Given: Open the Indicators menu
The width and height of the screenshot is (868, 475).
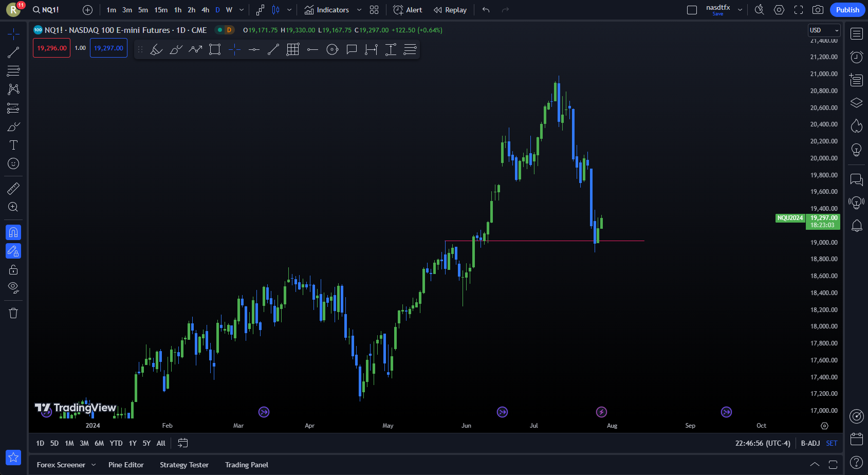Looking at the screenshot, I should click(x=327, y=10).
